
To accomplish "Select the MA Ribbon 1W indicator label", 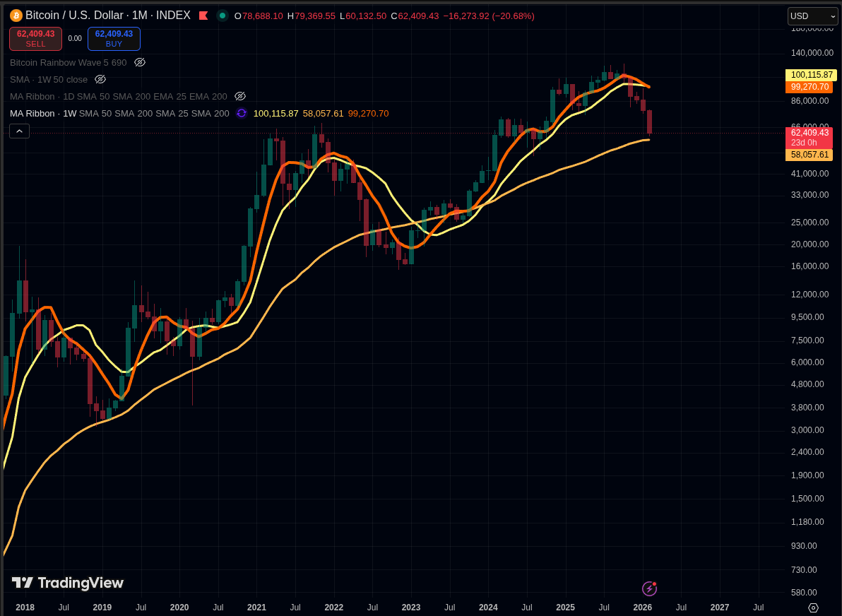I will 42,113.
